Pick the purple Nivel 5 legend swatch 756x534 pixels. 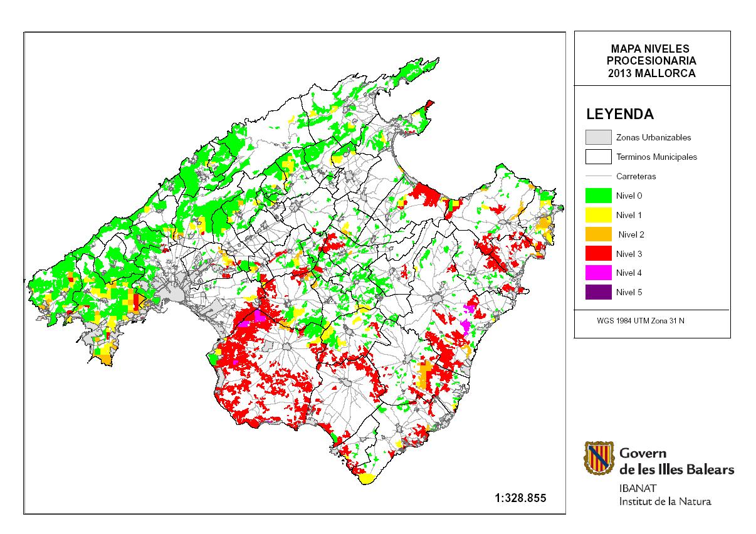pyautogui.click(x=597, y=292)
